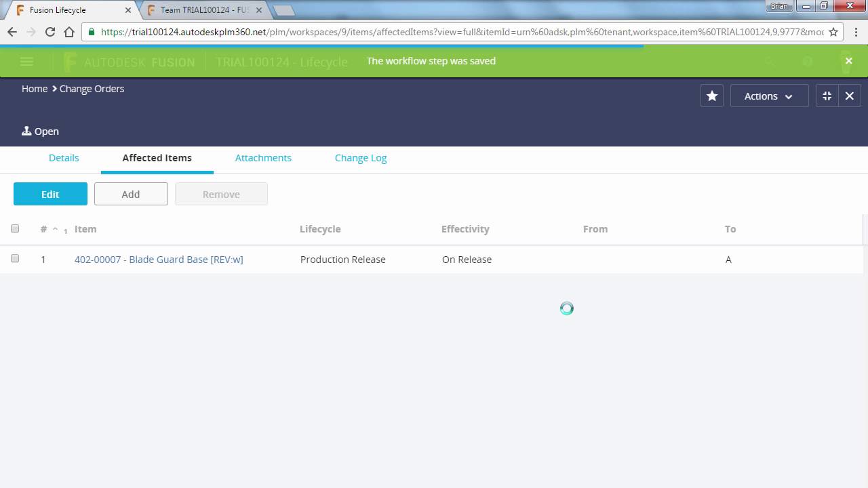Click the Autodesk Fusion logo
The width and height of the screenshot is (868, 488).
click(x=129, y=62)
